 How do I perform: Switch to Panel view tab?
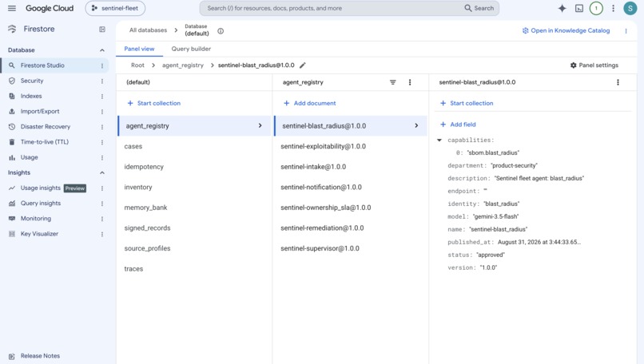point(139,49)
